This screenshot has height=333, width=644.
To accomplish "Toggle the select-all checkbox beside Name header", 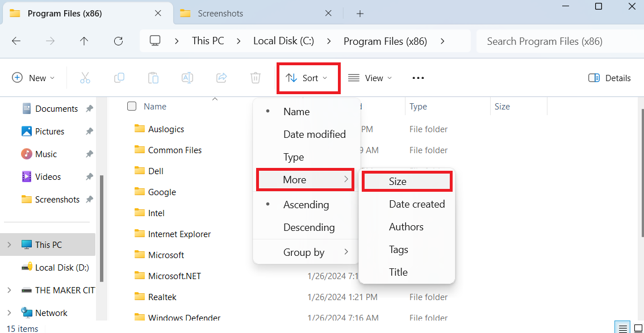I will coord(132,106).
